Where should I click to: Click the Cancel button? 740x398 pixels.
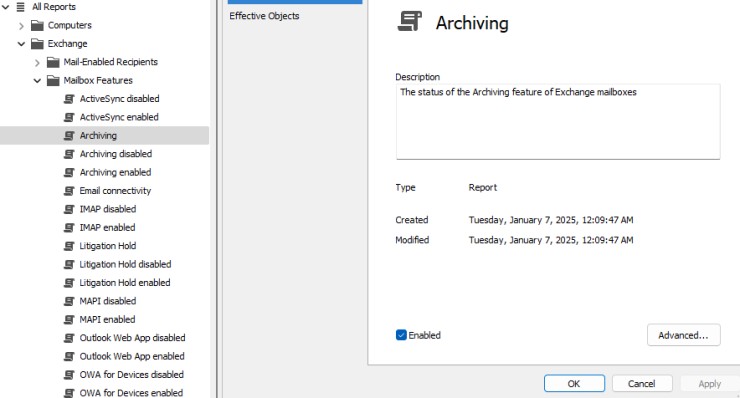point(642,383)
